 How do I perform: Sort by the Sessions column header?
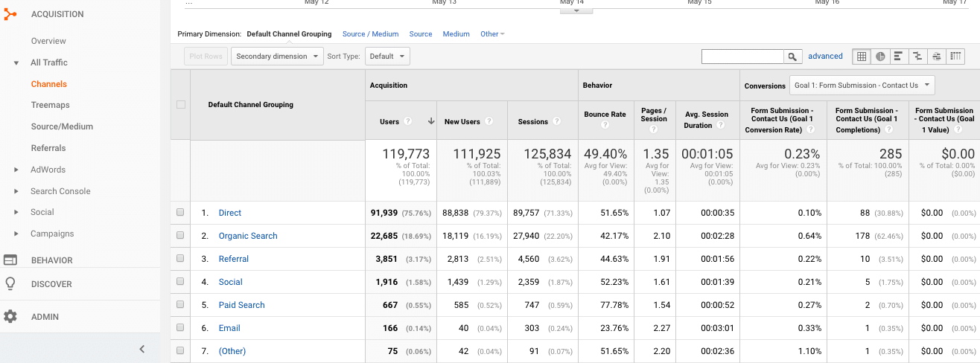coord(533,121)
